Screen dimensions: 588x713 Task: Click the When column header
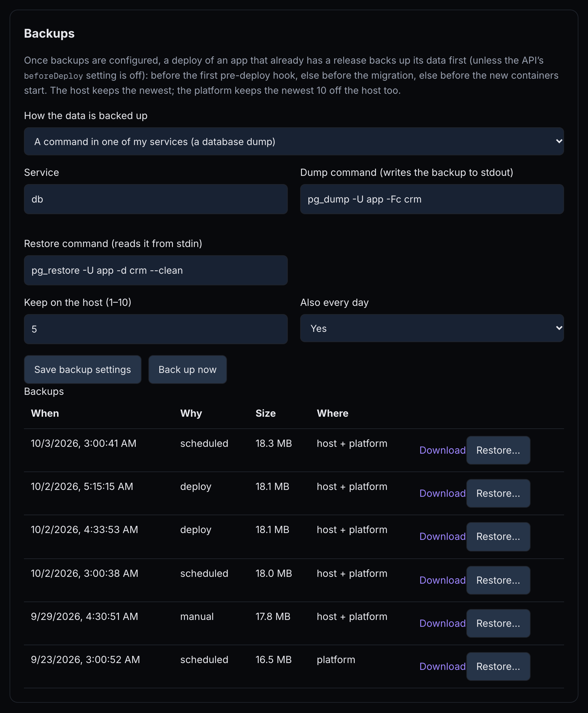(x=45, y=413)
